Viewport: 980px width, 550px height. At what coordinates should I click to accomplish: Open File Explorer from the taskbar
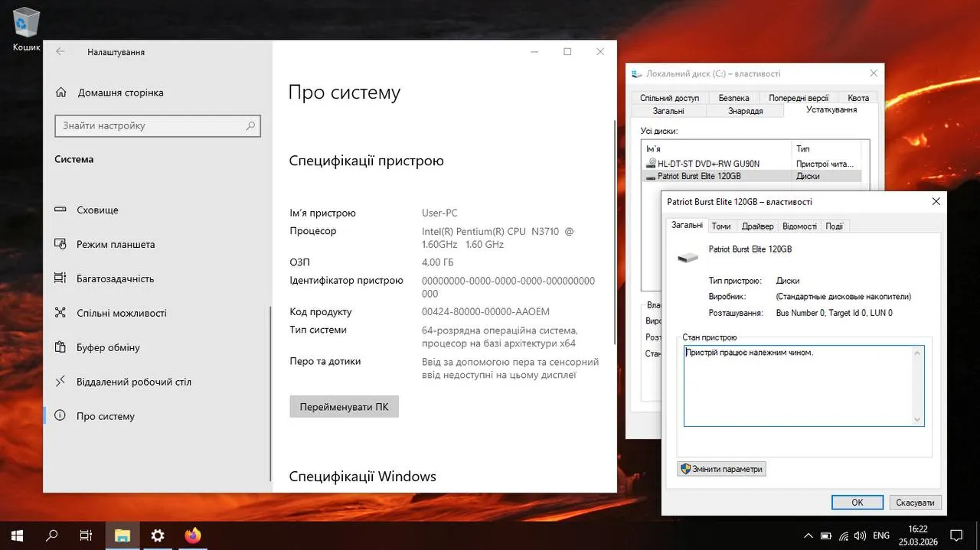(x=122, y=535)
